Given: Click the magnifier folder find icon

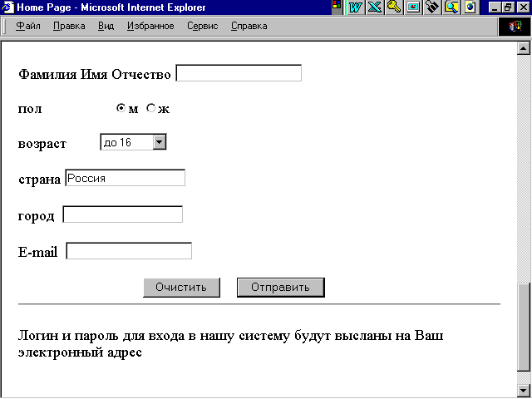Looking at the screenshot, I should pyautogui.click(x=451, y=7).
